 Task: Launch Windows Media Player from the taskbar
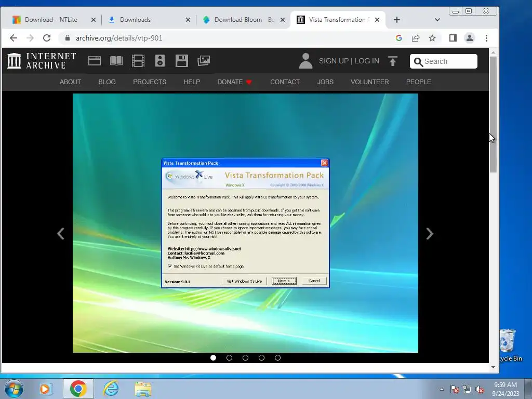click(x=45, y=389)
